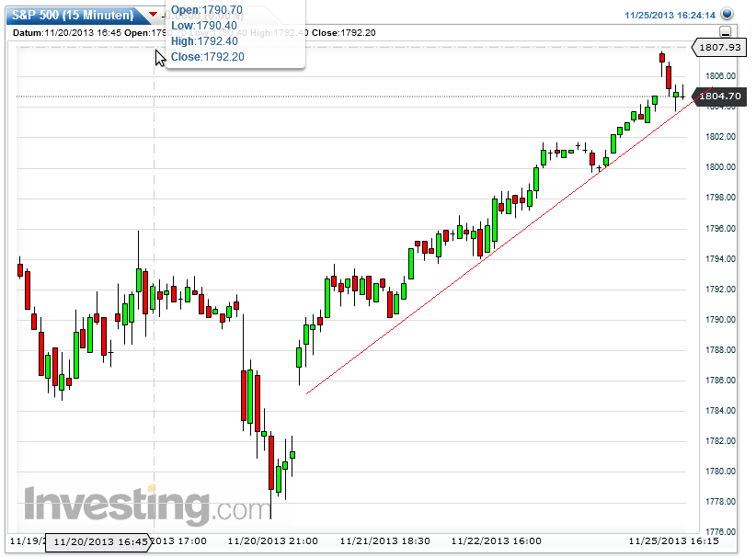The width and height of the screenshot is (756, 557).
Task: Click the 1807.93 price label on axis
Action: coord(719,47)
